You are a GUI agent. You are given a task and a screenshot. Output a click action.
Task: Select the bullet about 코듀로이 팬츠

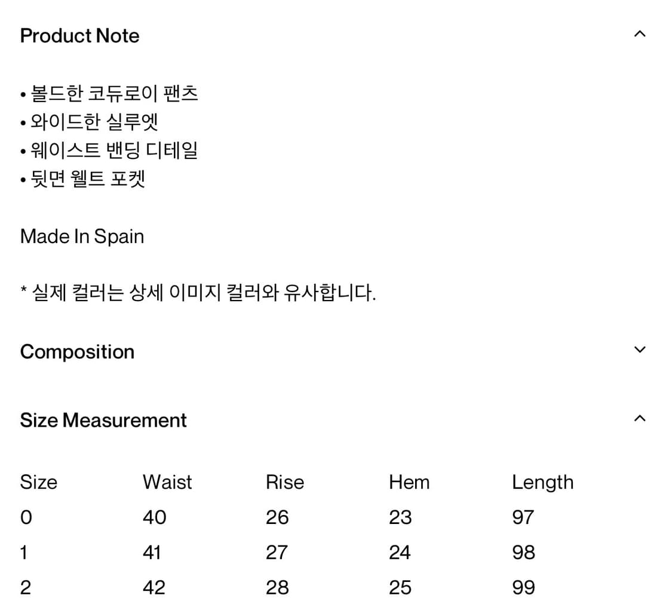(111, 93)
